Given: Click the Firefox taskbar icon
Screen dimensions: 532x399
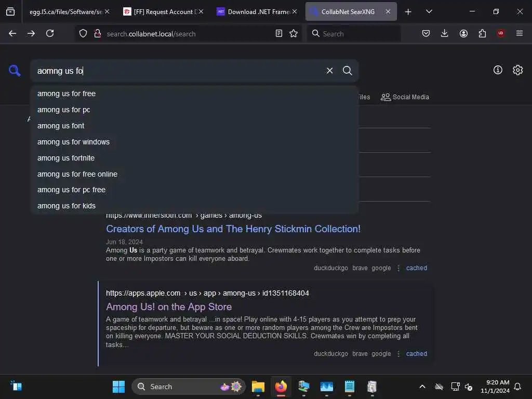Looking at the screenshot, I should 281,387.
